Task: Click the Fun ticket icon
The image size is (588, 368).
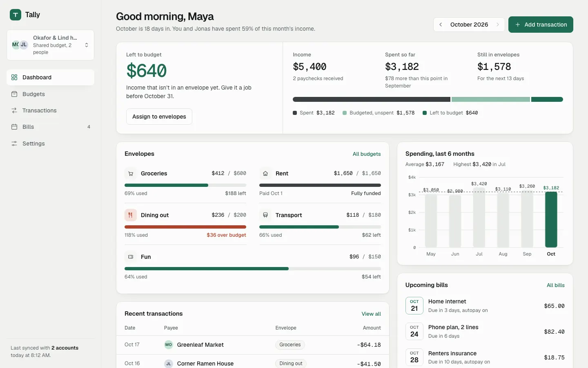Action: pos(130,257)
